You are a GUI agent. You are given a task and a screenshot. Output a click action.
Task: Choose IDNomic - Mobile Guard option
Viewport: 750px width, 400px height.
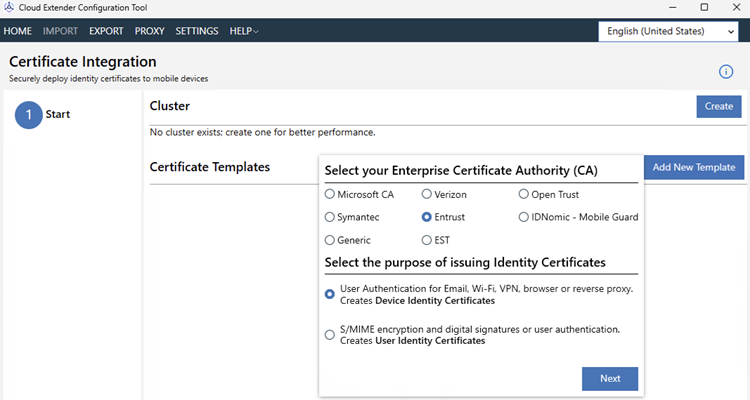[x=524, y=217]
